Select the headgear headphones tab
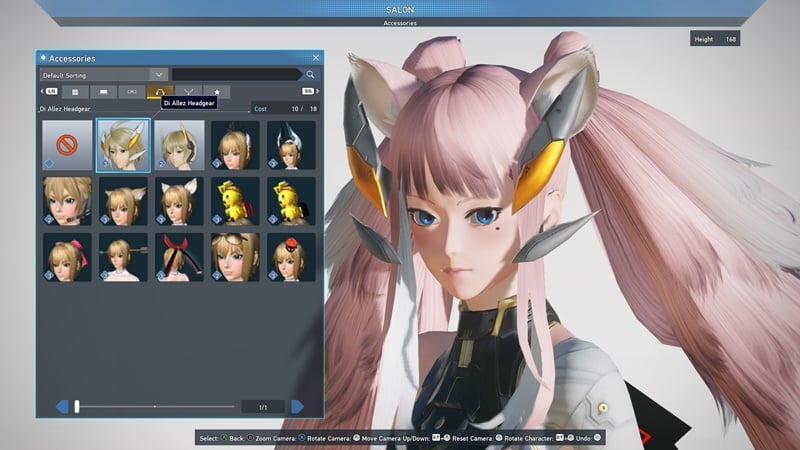The width and height of the screenshot is (800, 450). tap(160, 92)
